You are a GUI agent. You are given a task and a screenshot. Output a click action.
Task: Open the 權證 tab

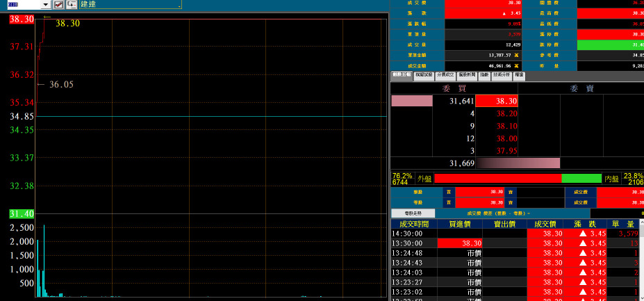520,74
